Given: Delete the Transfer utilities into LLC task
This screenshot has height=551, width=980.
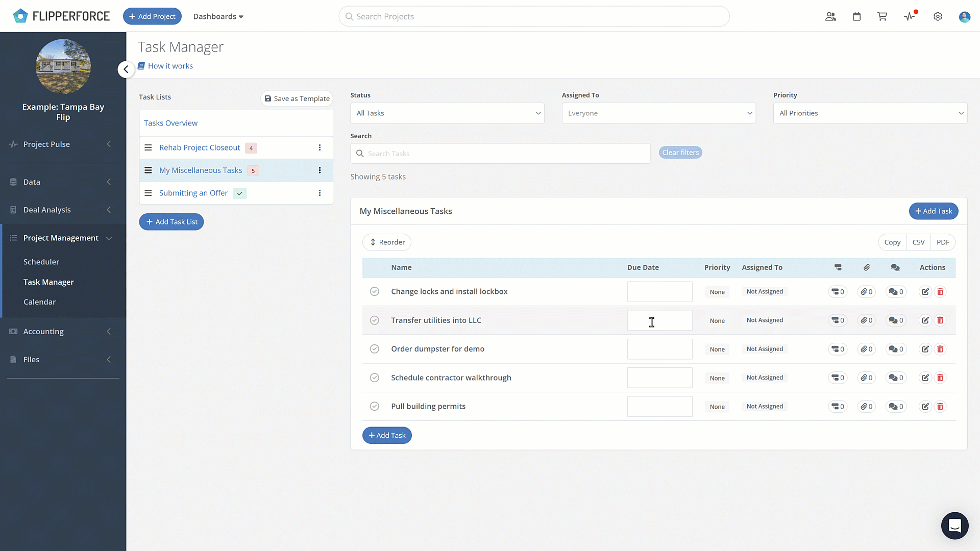Looking at the screenshot, I should (x=940, y=320).
